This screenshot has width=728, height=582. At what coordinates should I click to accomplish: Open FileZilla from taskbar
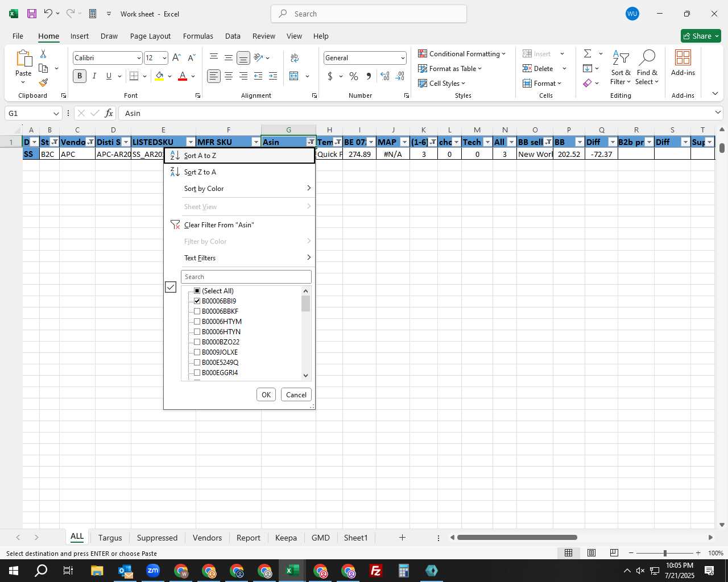tap(376, 571)
